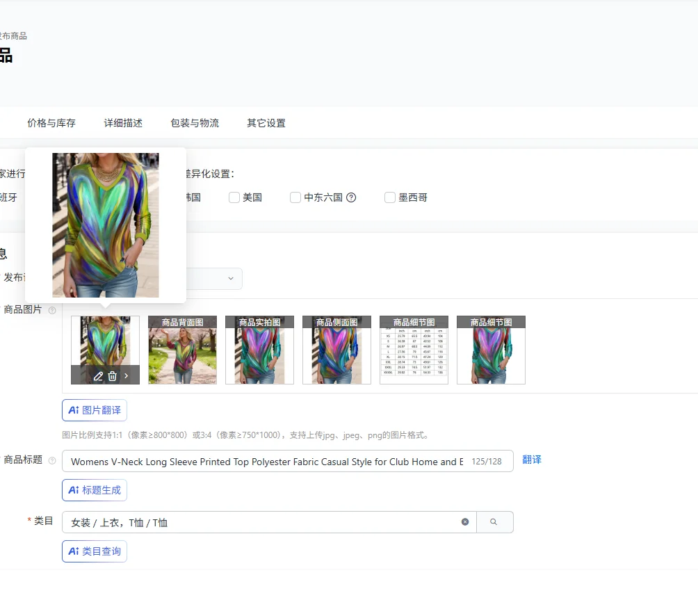Click the edit pencil icon on first product image
The width and height of the screenshot is (698, 616).
click(99, 376)
